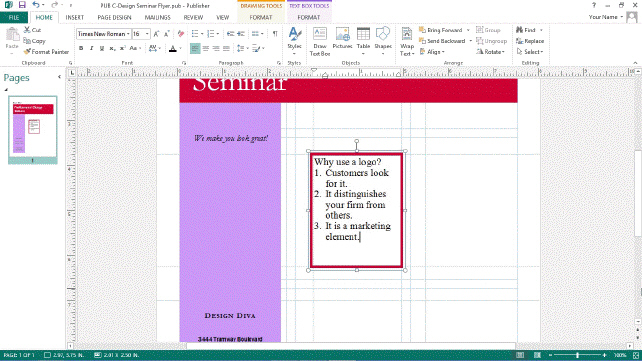Click the Pictures insert icon
The width and height of the screenshot is (642, 361).
pos(342,39)
